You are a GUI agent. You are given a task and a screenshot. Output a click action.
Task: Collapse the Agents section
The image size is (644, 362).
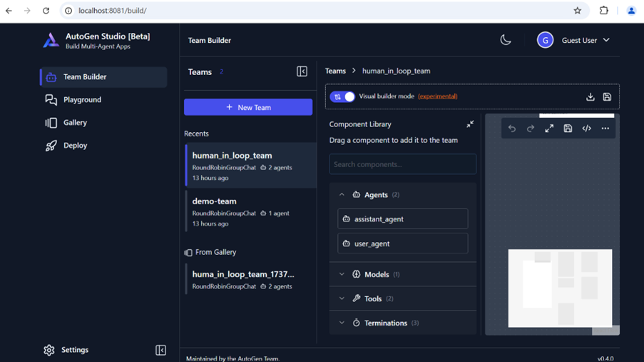[x=342, y=195]
